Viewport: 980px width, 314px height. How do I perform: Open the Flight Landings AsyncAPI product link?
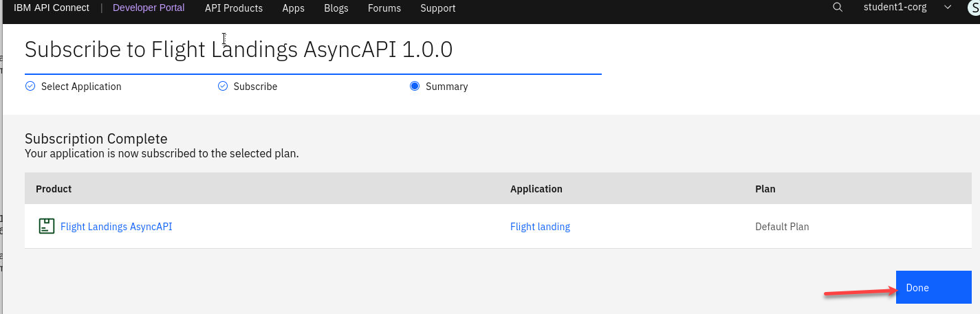(x=116, y=227)
